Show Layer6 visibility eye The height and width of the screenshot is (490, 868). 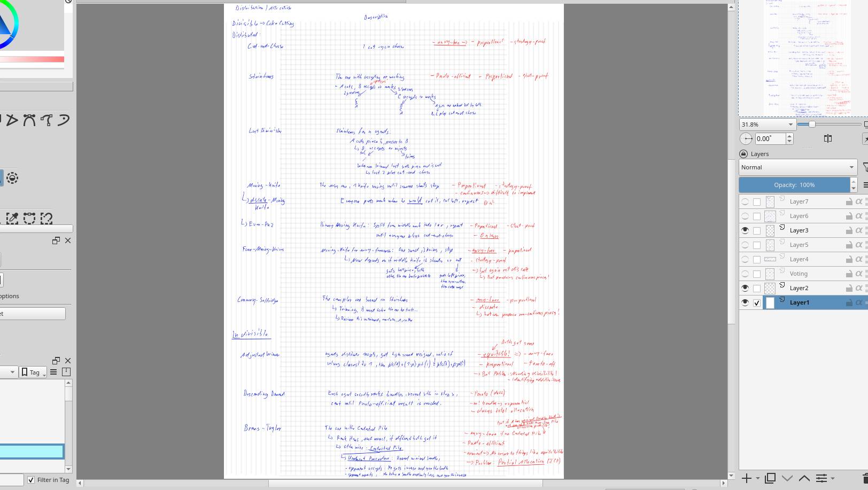pos(745,216)
